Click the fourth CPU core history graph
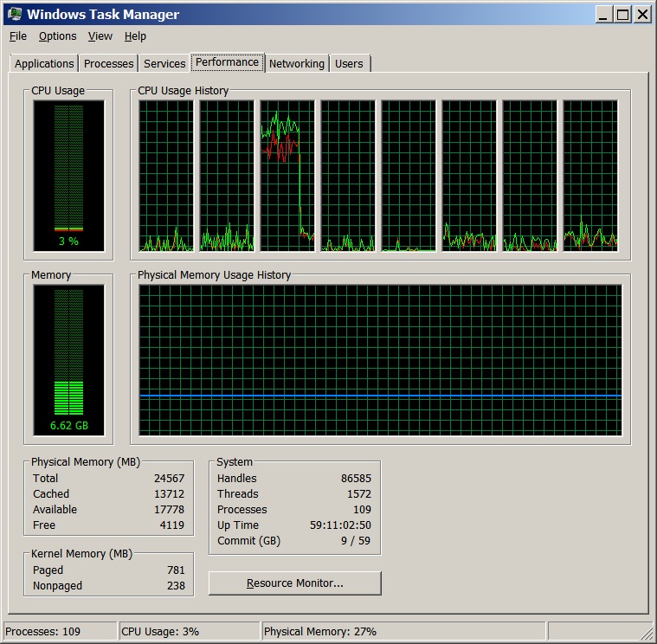Viewport: 657px width, 644px height. point(348,176)
